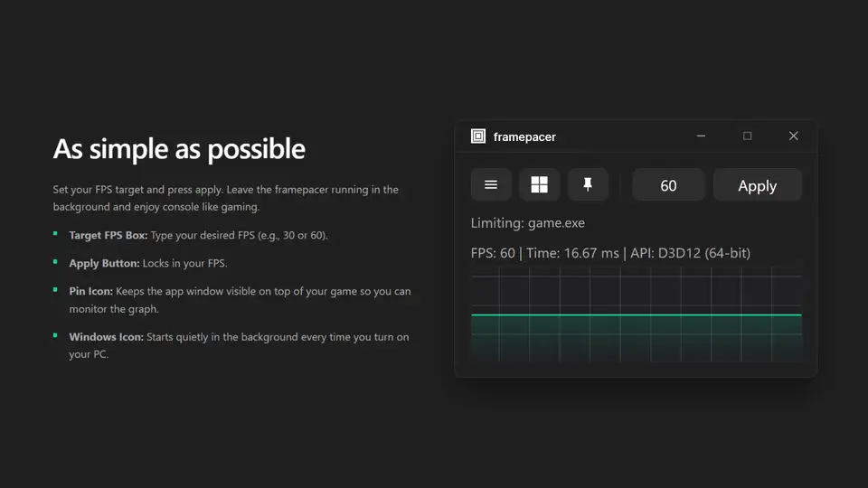Close the framepacer window

click(793, 136)
